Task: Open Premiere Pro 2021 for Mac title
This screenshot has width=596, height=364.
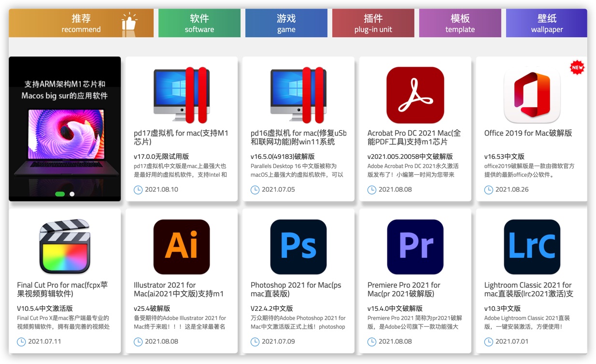Action: coord(404,290)
